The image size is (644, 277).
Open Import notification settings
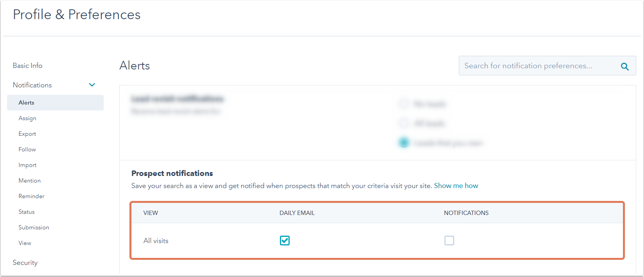pyautogui.click(x=27, y=165)
